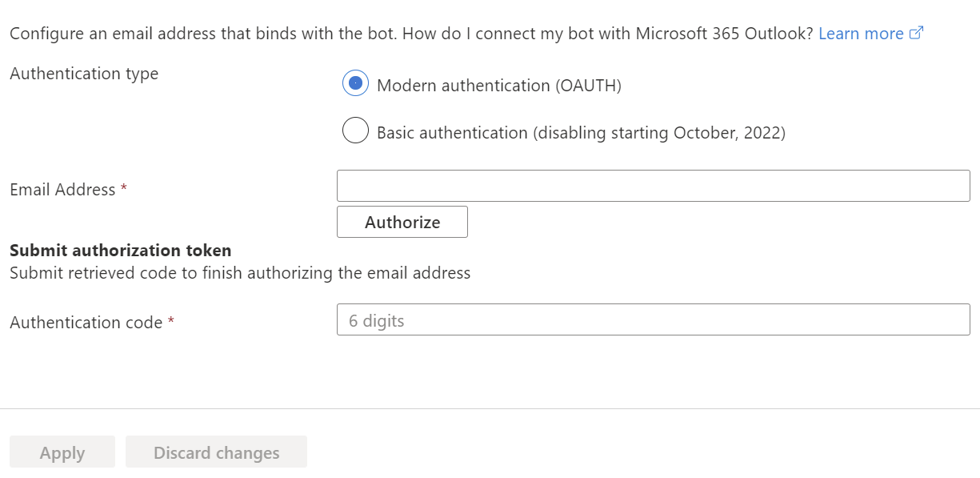Click the external link icon beside Learn more
The height and width of the screenshot is (478, 980).
click(917, 34)
